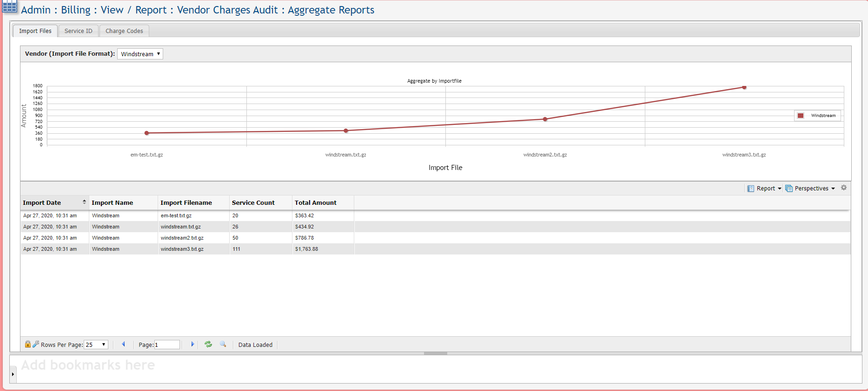
Task: Click windstream3.txt.gz axis label
Action: click(744, 155)
